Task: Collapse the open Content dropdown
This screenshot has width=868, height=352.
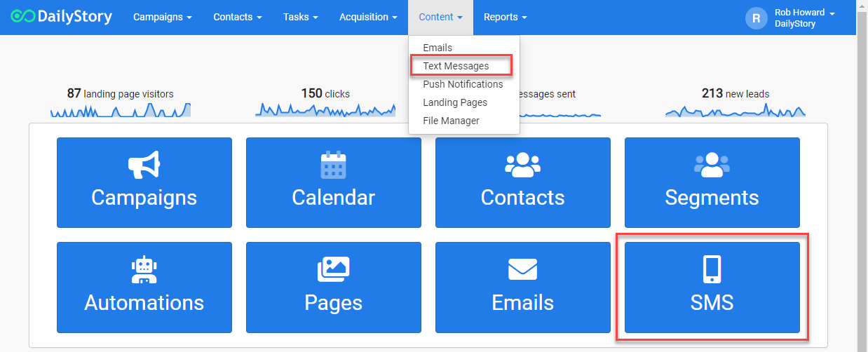Action: [440, 17]
